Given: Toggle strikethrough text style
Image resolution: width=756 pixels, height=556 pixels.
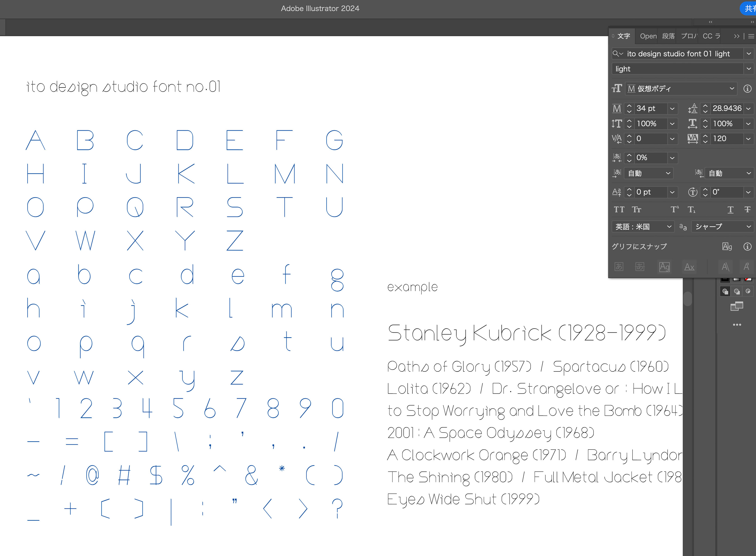Looking at the screenshot, I should click(747, 210).
